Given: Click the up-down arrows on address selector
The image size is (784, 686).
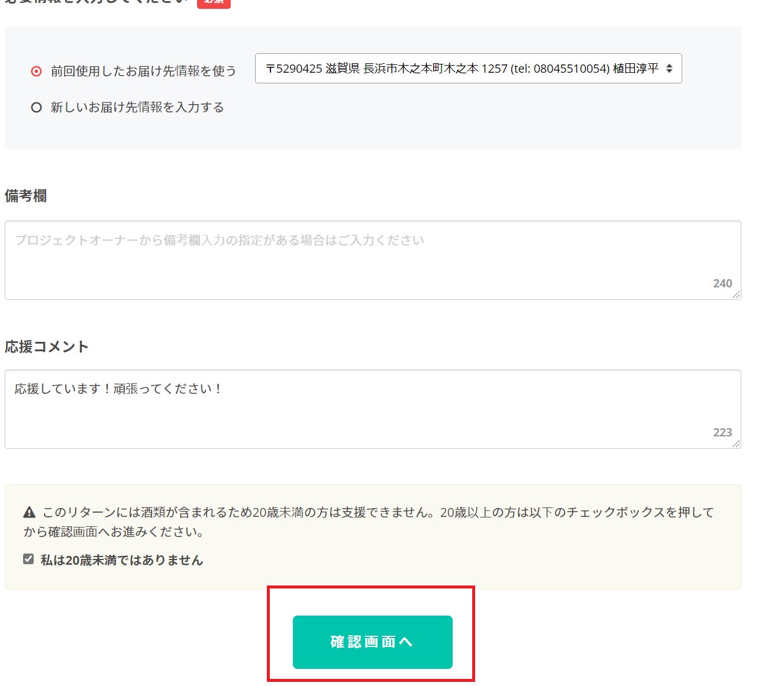Looking at the screenshot, I should coord(669,69).
